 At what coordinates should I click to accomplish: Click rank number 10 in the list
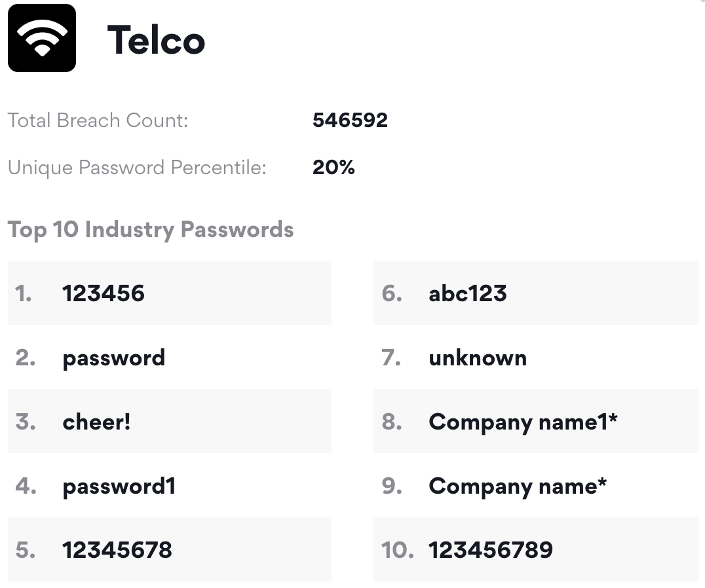point(398,550)
